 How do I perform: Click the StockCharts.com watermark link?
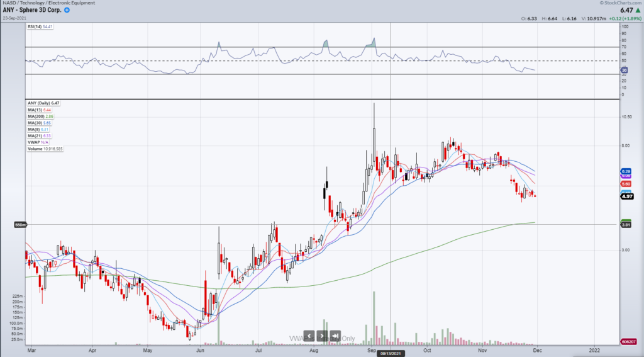[623, 3]
